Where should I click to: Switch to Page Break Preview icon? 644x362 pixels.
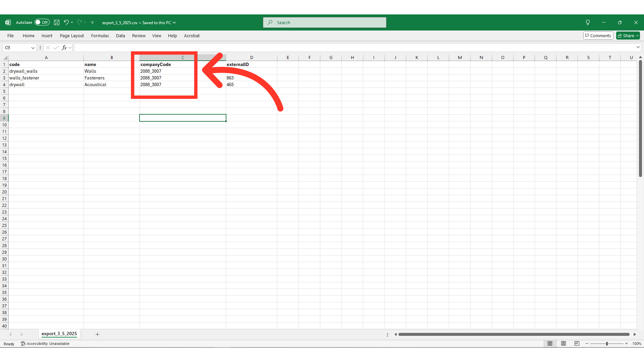click(577, 344)
